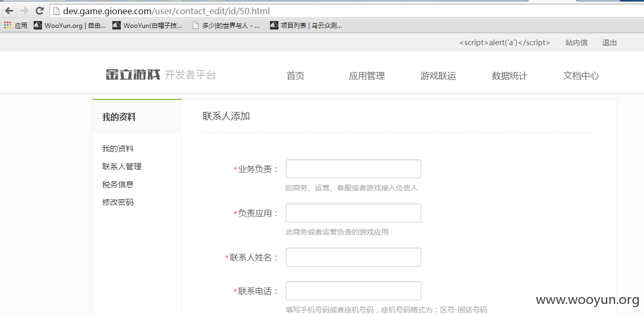The height and width of the screenshot is (315, 644).
Task: Select 联系人管理 in sidebar
Action: tap(122, 167)
